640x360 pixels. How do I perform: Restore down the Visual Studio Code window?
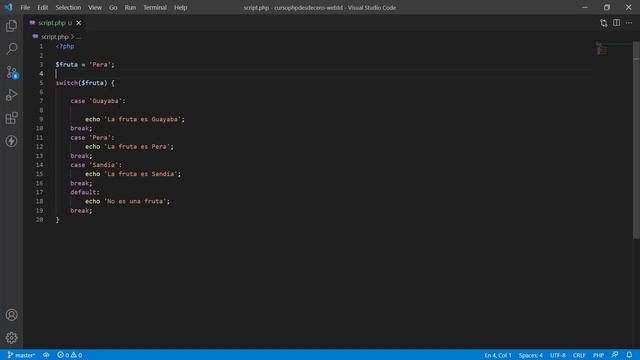pyautogui.click(x=607, y=7)
